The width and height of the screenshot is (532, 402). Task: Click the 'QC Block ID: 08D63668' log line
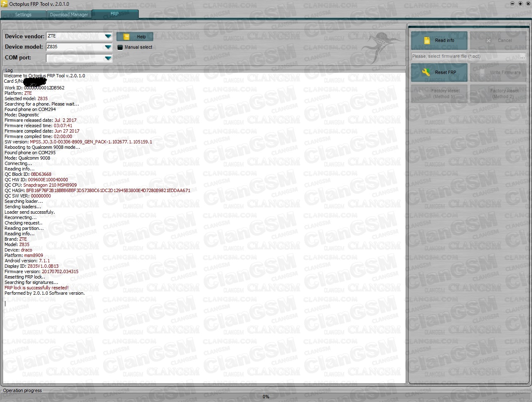pos(28,174)
